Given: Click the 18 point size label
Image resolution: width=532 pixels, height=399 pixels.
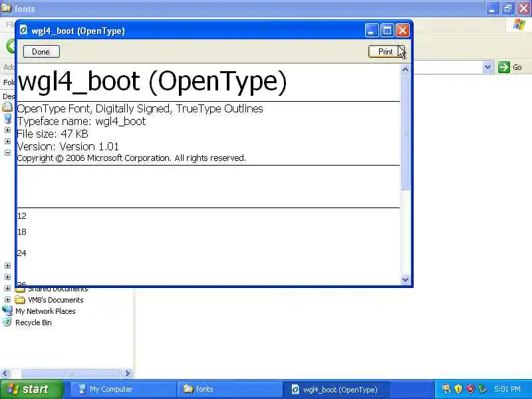Looking at the screenshot, I should (22, 231).
